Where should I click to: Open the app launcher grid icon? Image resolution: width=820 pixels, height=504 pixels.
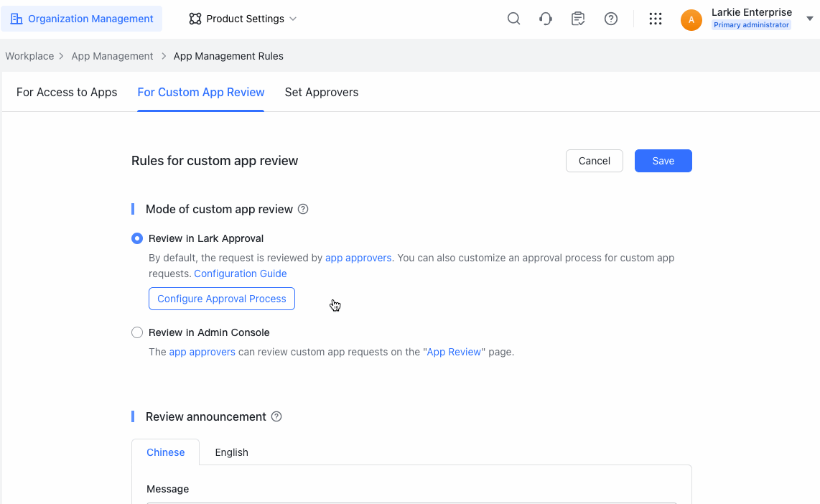[656, 19]
